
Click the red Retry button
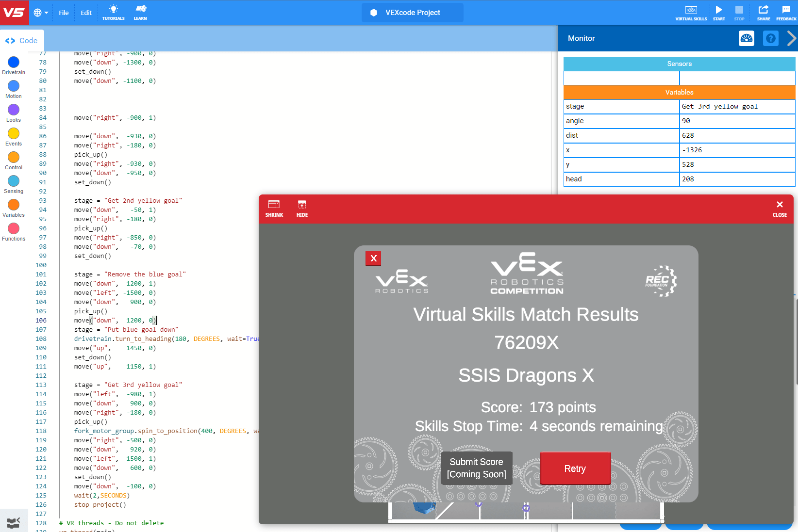(x=575, y=468)
